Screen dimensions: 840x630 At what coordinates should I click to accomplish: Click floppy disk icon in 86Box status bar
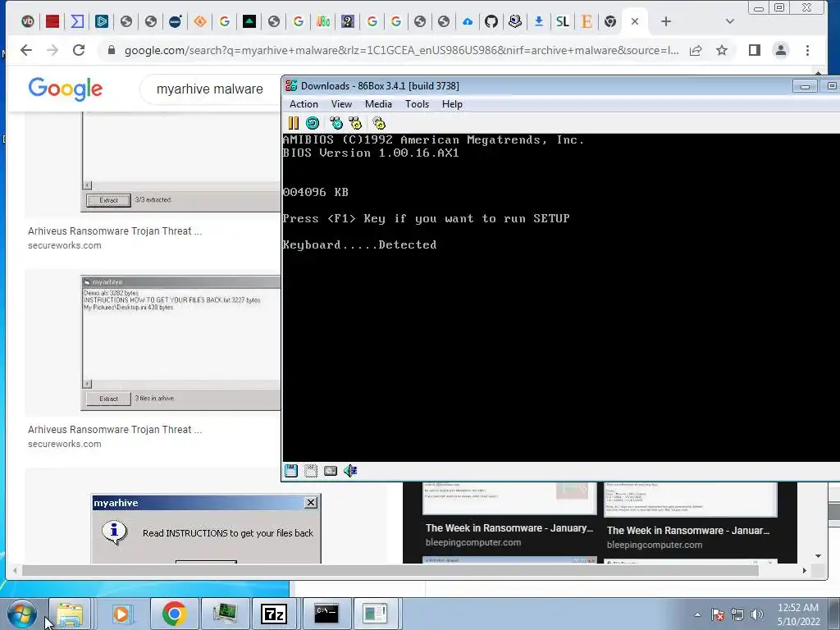291,471
